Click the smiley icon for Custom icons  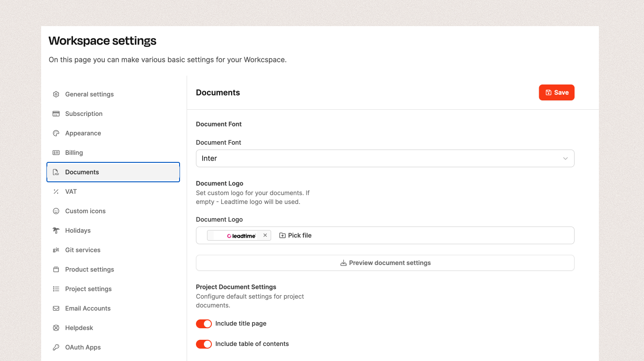coord(56,211)
